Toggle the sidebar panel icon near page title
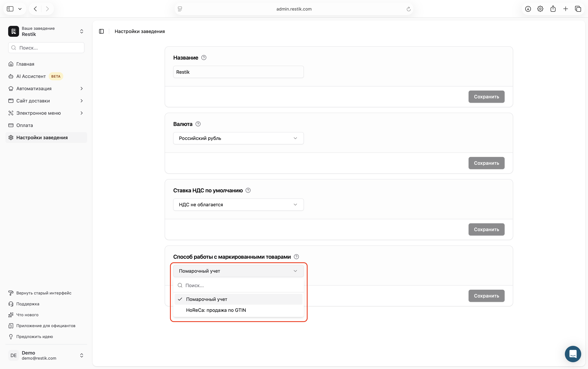588x369 pixels. (101, 31)
